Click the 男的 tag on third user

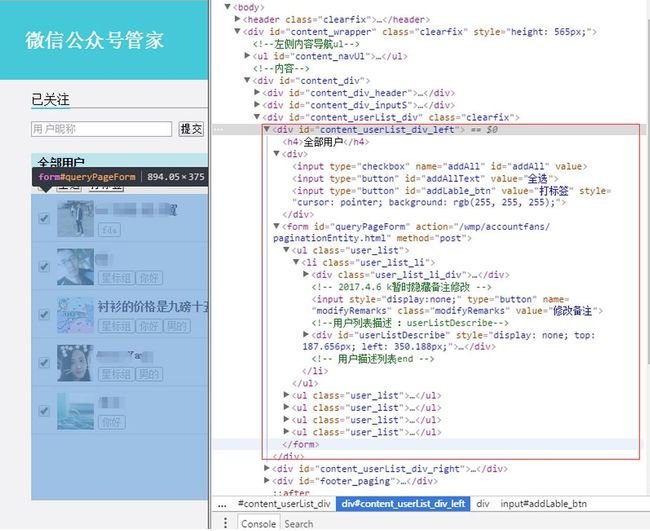pos(177,326)
